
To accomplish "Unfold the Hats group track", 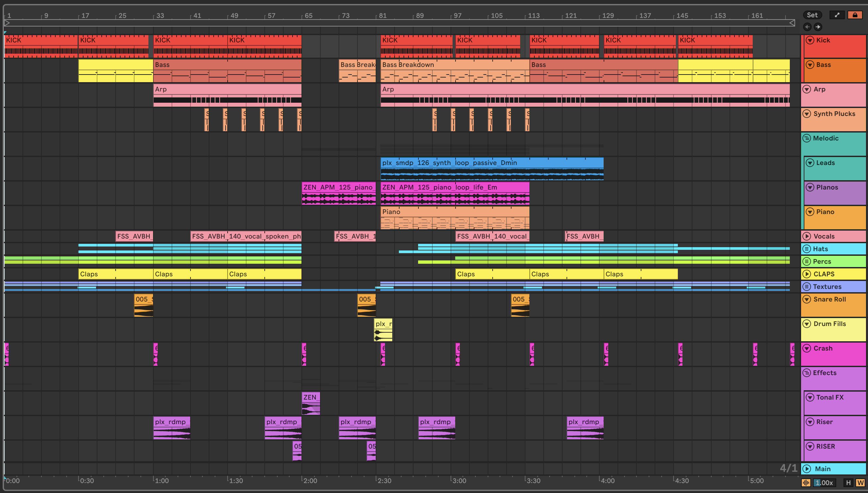I will coord(807,249).
